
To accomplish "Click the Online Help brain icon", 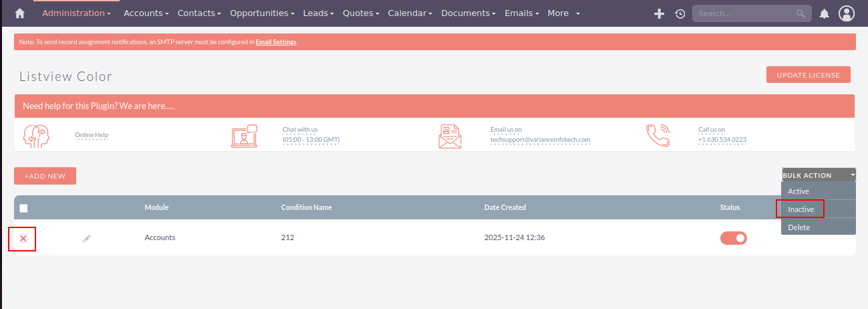I will click(36, 136).
